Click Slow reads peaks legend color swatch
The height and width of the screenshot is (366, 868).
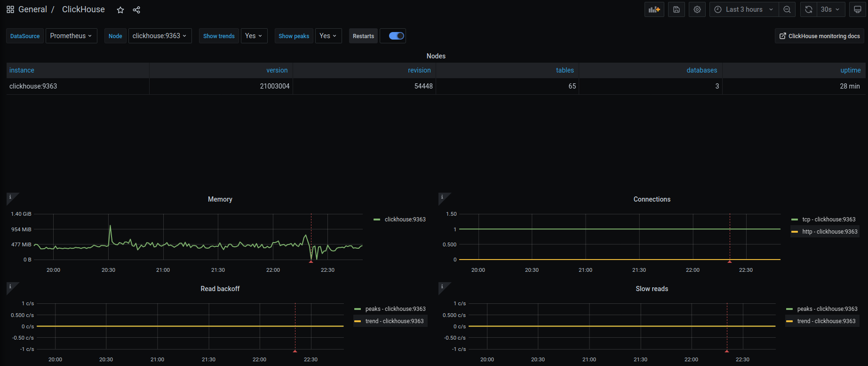(x=789, y=309)
